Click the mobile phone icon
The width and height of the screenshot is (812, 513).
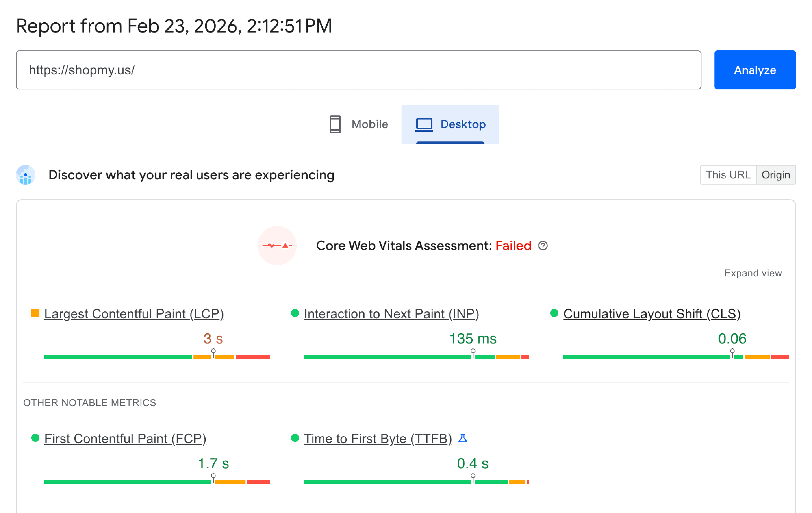click(335, 124)
